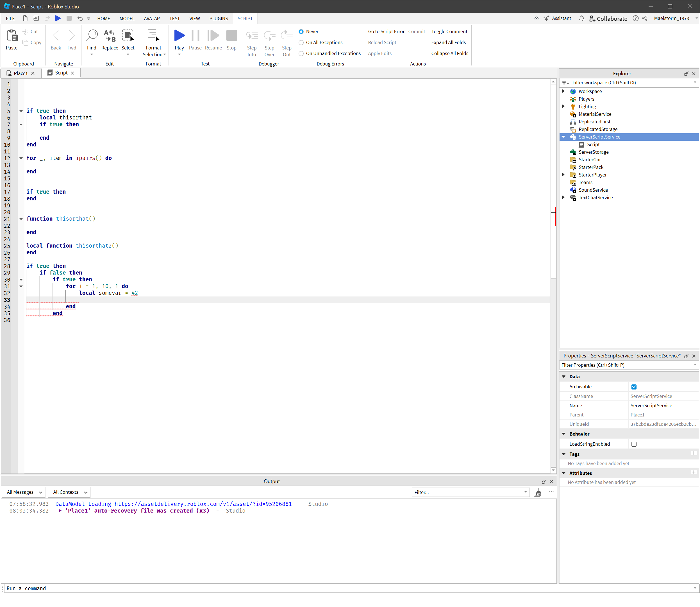Image resolution: width=700 pixels, height=607 pixels.
Task: Click the Step Over debugger icon
Action: coord(269,35)
